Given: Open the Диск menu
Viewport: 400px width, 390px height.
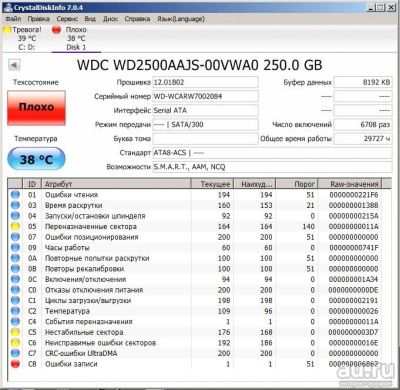Looking at the screenshot, I should pos(110,19).
